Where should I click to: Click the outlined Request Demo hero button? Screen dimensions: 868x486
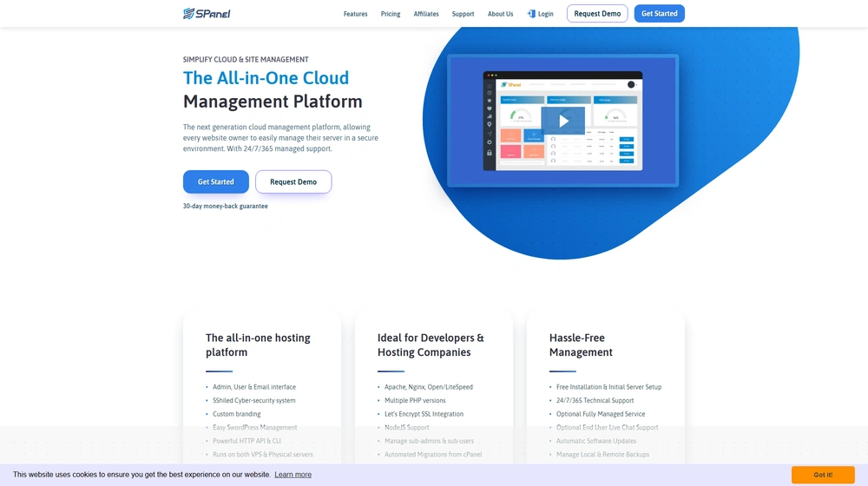(293, 181)
